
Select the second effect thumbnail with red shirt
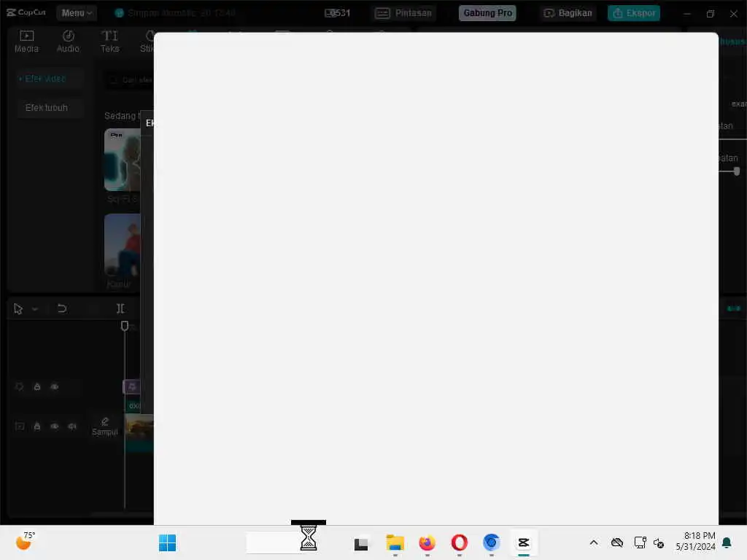point(123,245)
